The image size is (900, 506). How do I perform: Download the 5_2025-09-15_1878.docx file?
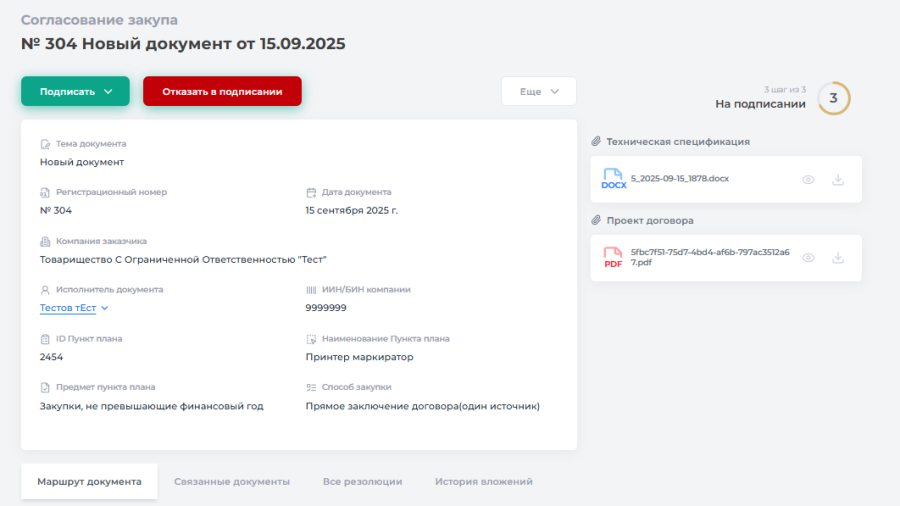tap(838, 180)
